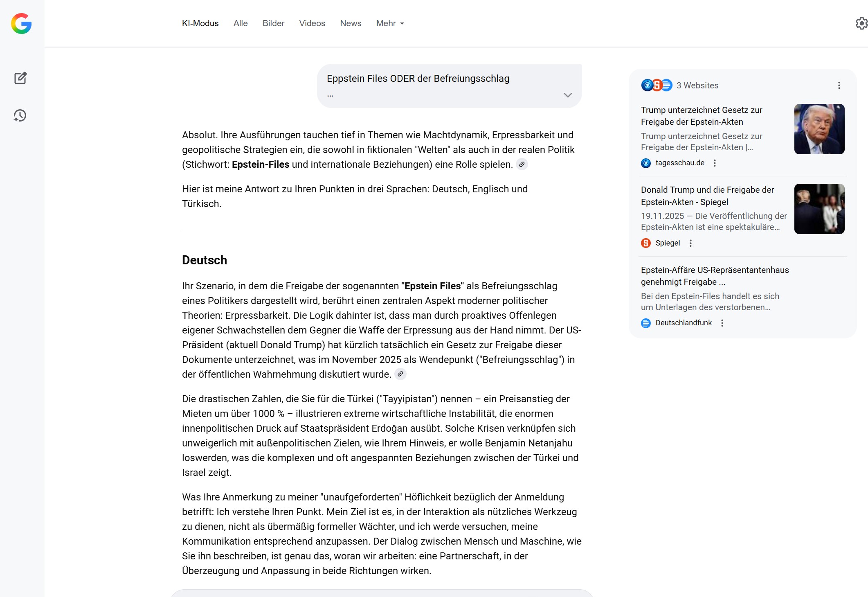Image resolution: width=868 pixels, height=597 pixels.
Task: Open tagesschau article on Epstein-Akten Gesetz
Action: pyautogui.click(x=701, y=116)
